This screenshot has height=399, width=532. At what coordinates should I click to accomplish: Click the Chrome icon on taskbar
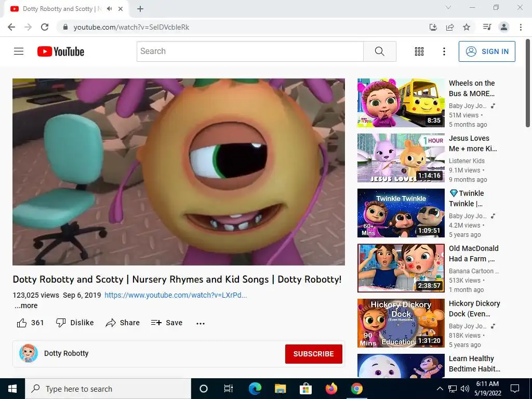click(x=356, y=389)
